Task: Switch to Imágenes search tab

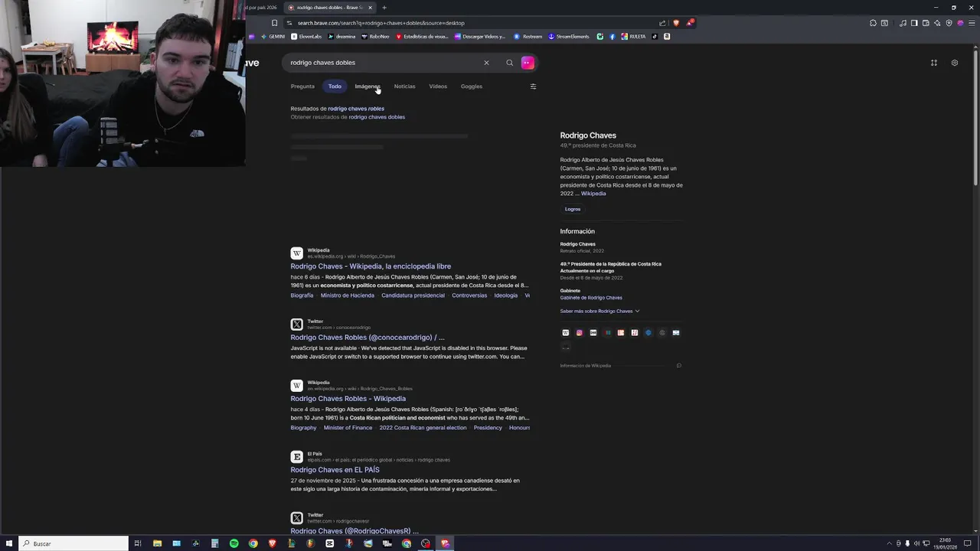Action: (367, 86)
